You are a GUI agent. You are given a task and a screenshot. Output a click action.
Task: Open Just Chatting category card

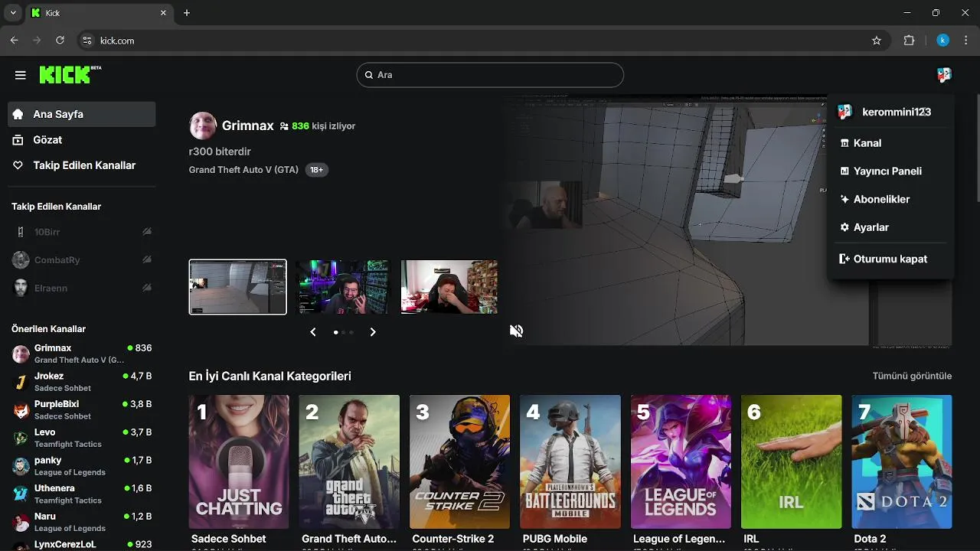[x=239, y=461]
